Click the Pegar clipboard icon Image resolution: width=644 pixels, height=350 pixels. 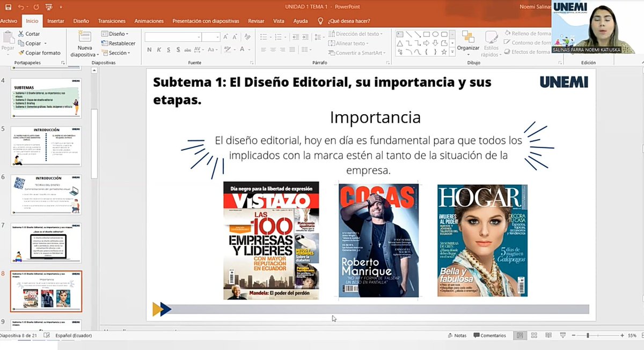[8, 36]
